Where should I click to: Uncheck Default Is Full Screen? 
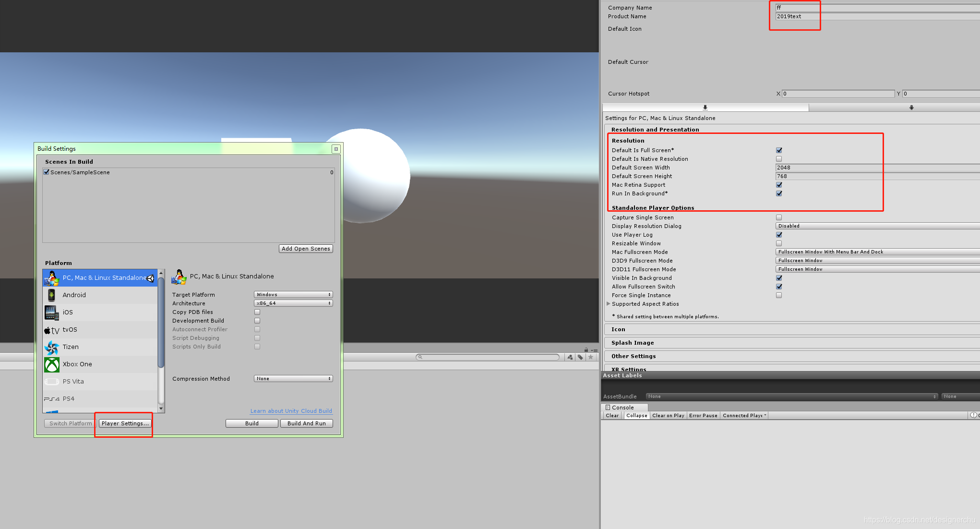click(x=779, y=150)
